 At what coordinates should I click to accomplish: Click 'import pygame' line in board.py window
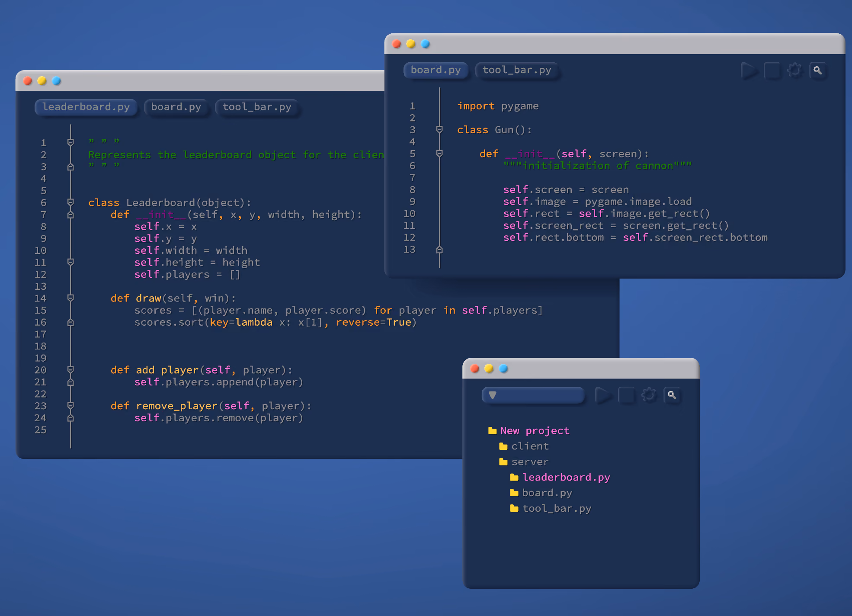(498, 106)
